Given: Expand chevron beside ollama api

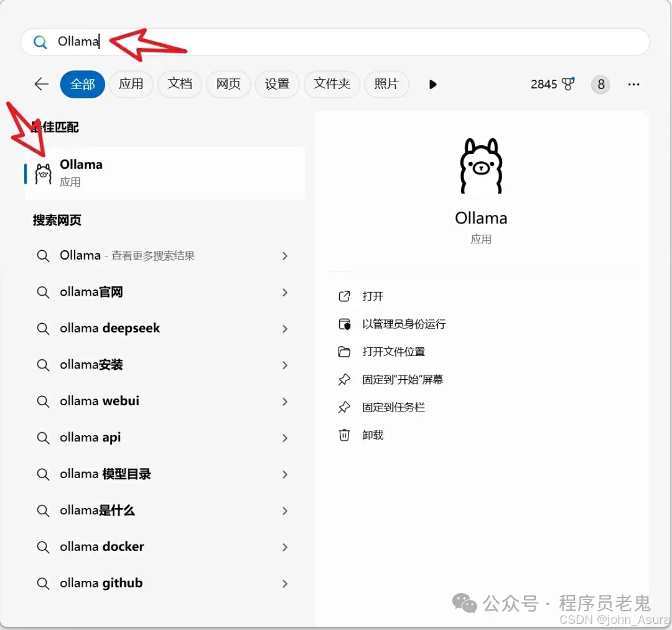Looking at the screenshot, I should pos(285,438).
